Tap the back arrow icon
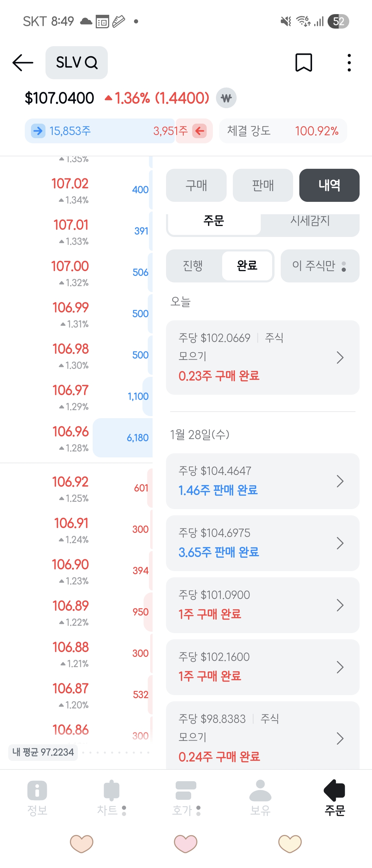Viewport: 372px width, 868px height. tap(23, 63)
